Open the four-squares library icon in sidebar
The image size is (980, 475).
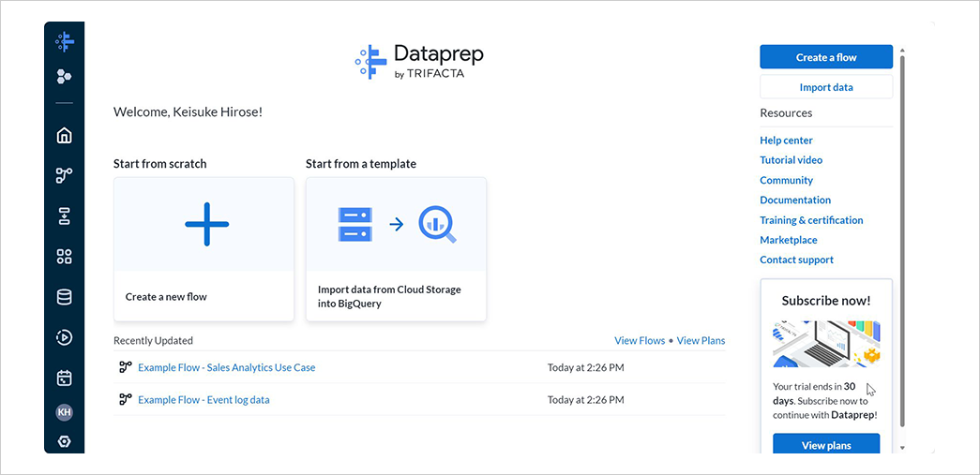point(65,257)
